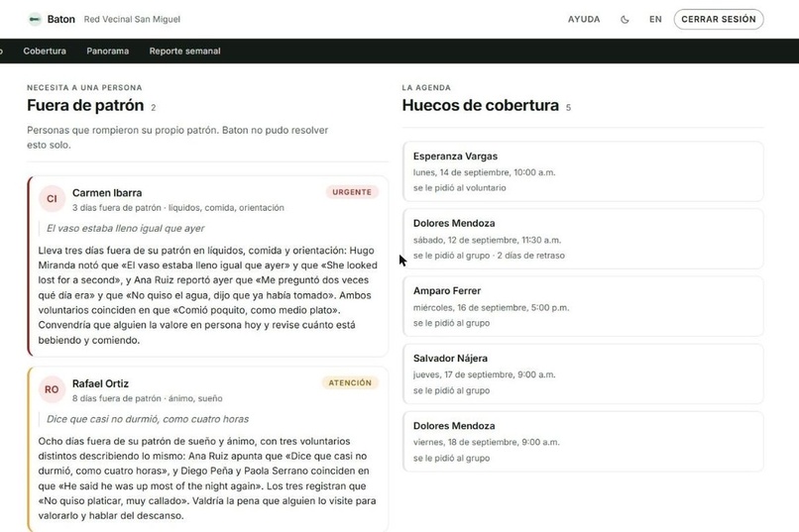Screen dimensions: 799x532
Task: Open the Cobertura tab
Action: coord(45,51)
